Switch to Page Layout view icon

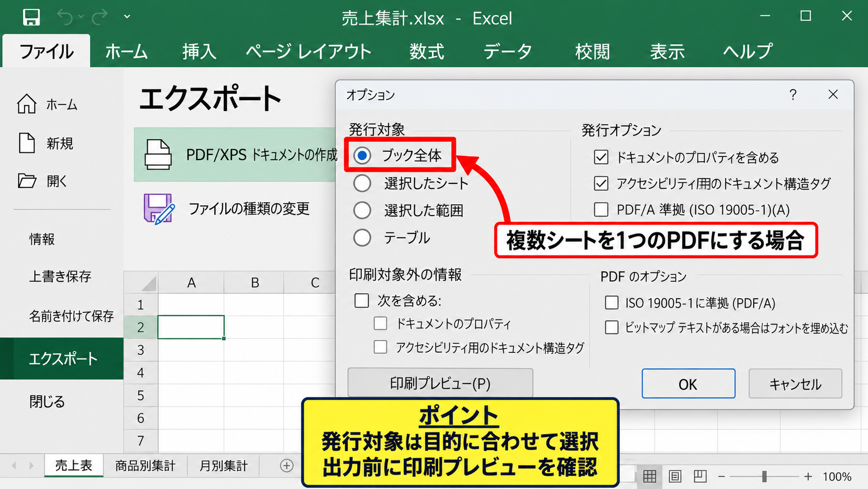tap(675, 476)
